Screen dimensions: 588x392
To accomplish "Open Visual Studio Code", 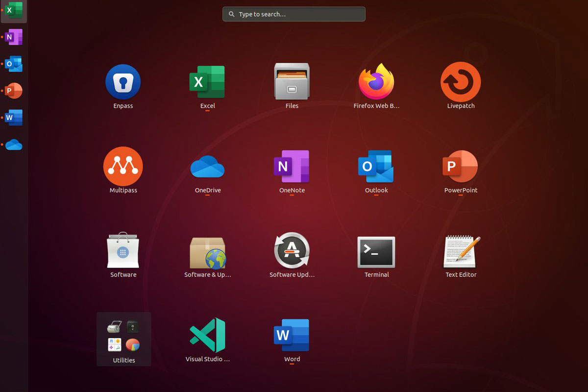I will pyautogui.click(x=207, y=335).
